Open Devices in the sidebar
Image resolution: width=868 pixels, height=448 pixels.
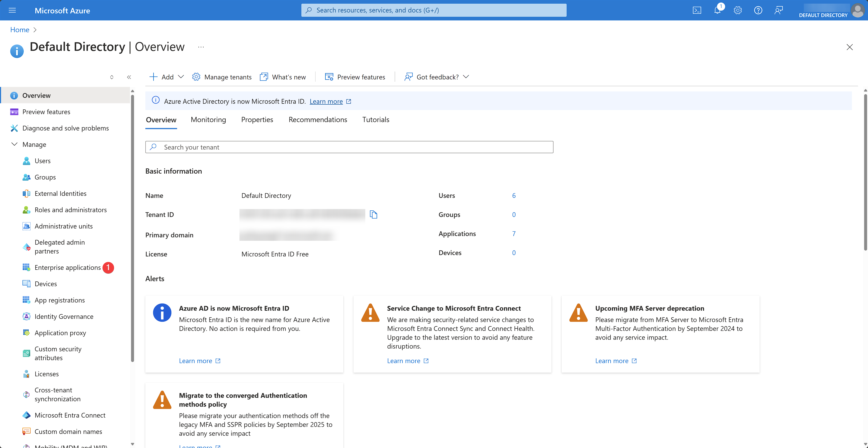coord(46,284)
